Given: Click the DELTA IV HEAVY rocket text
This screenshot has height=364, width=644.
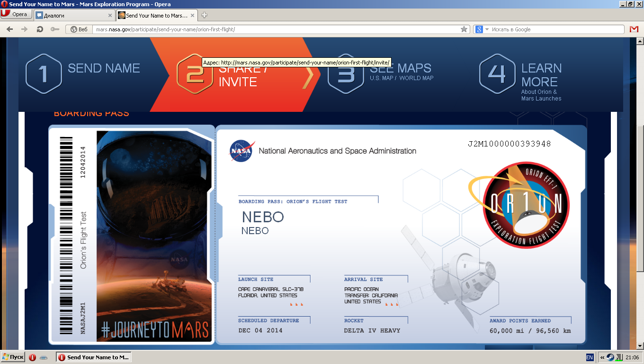Looking at the screenshot, I should [372, 330].
